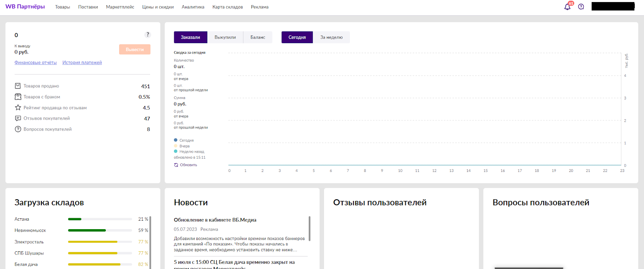Click the Реклама tag under news date
The width and height of the screenshot is (644, 269).
(209, 230)
